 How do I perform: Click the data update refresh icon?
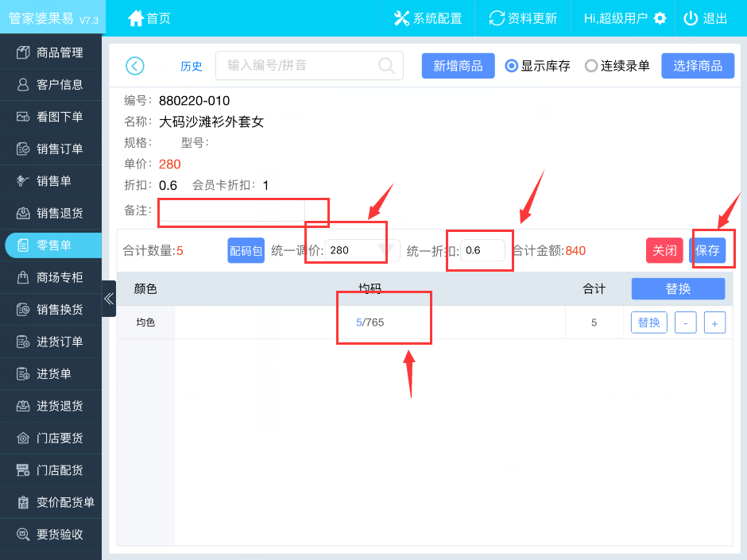[497, 18]
